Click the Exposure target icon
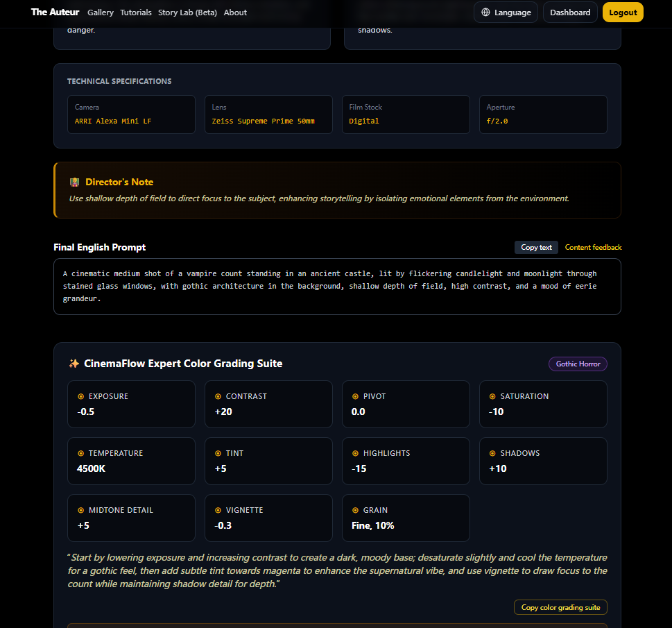The image size is (672, 628). point(80,396)
